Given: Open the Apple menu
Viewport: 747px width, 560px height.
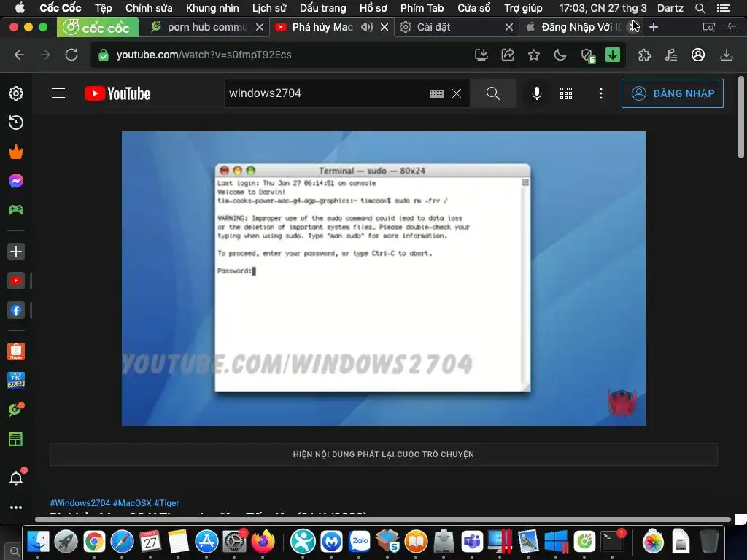Looking at the screenshot, I should click(x=20, y=8).
